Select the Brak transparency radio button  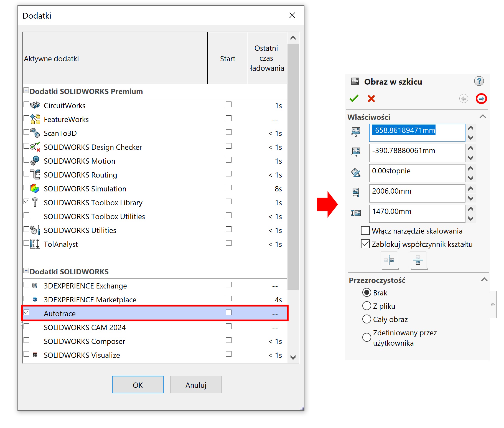[367, 292]
